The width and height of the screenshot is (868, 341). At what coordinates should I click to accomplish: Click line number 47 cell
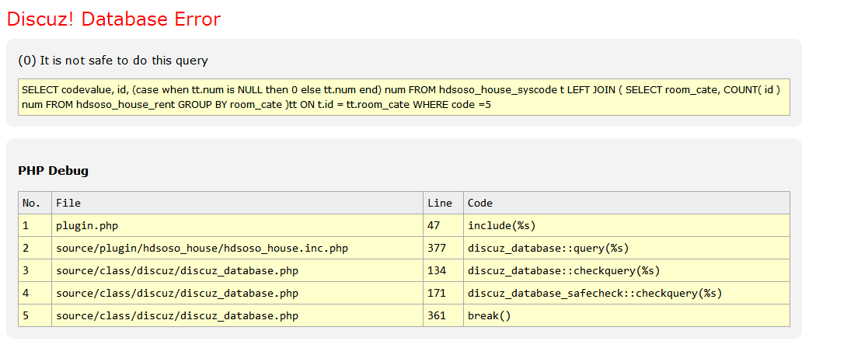pos(434,225)
